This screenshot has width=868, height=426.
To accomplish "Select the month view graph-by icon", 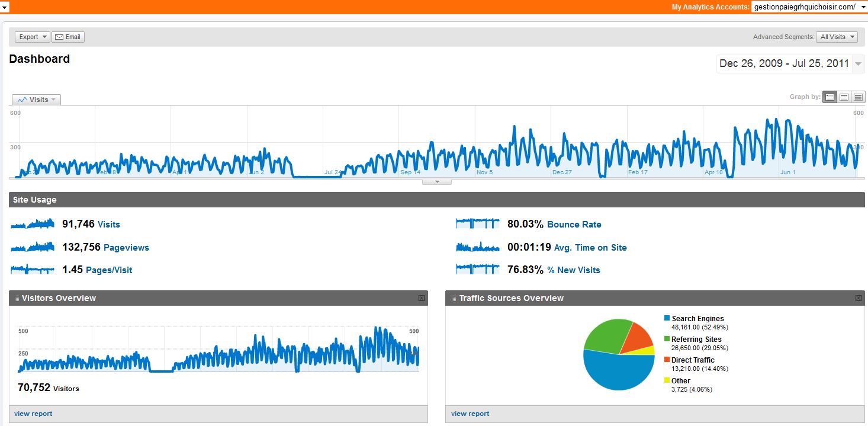I will click(858, 97).
